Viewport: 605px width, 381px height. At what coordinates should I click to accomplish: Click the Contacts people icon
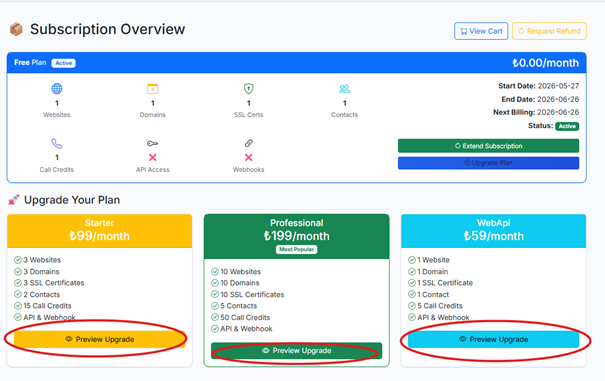pos(344,89)
